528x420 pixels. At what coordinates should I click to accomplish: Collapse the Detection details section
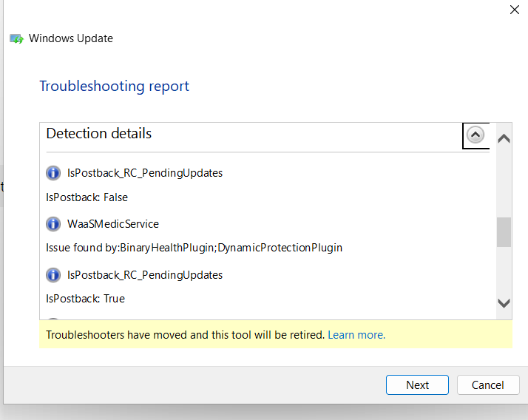[475, 135]
